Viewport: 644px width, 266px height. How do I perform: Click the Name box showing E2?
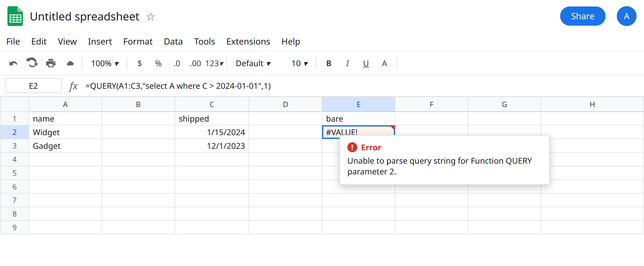pos(33,86)
